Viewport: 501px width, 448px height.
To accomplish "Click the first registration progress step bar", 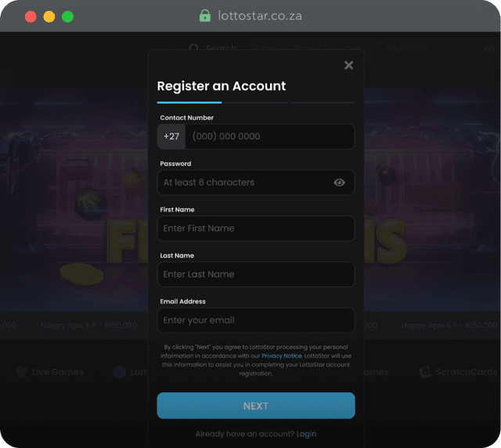I will tap(189, 102).
